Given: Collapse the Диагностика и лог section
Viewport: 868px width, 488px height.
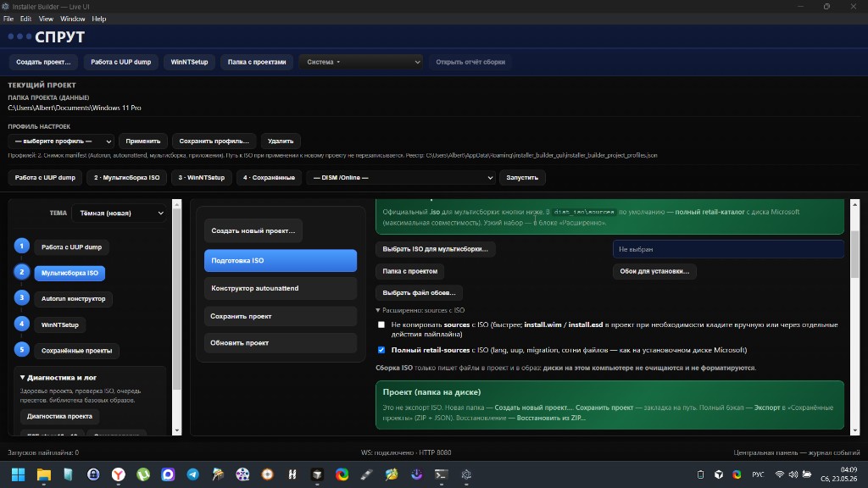Looking at the screenshot, I should (x=58, y=377).
